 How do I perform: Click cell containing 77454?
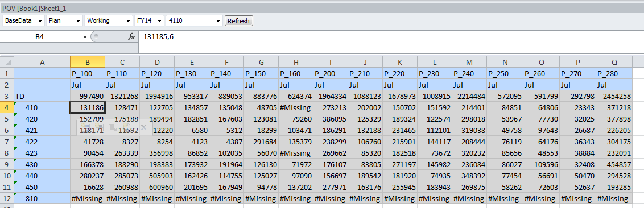(505, 176)
